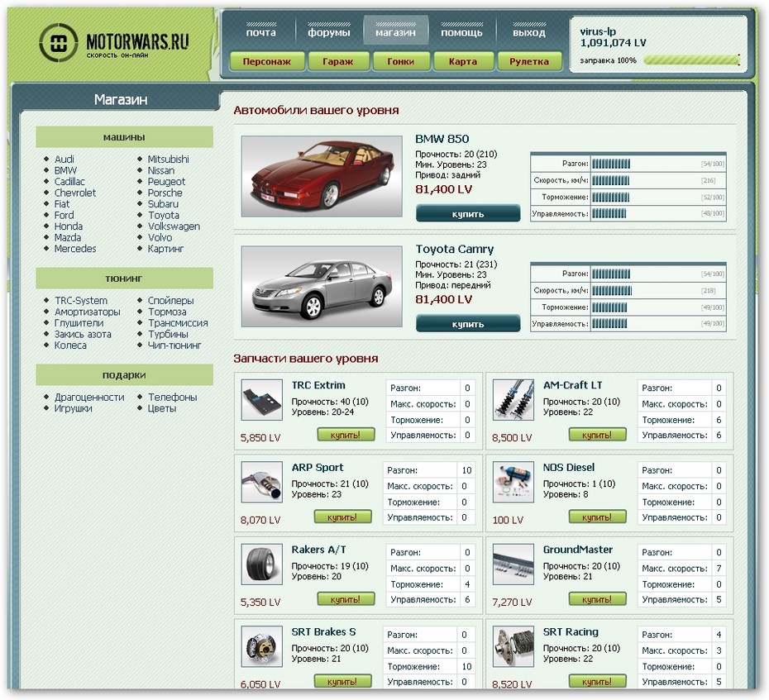Open Закись азота tuning category
This screenshot has height=700, width=769.
83,335
